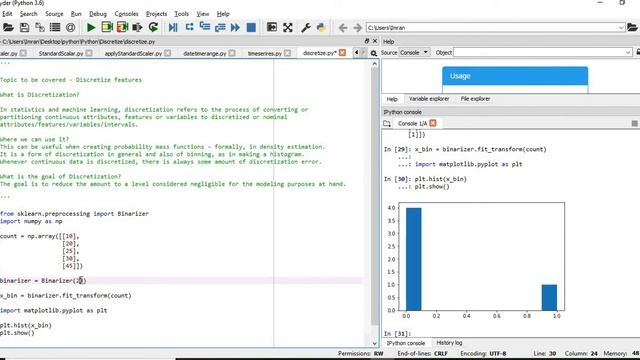
Task: Open the Run menu
Action: (x=76, y=14)
